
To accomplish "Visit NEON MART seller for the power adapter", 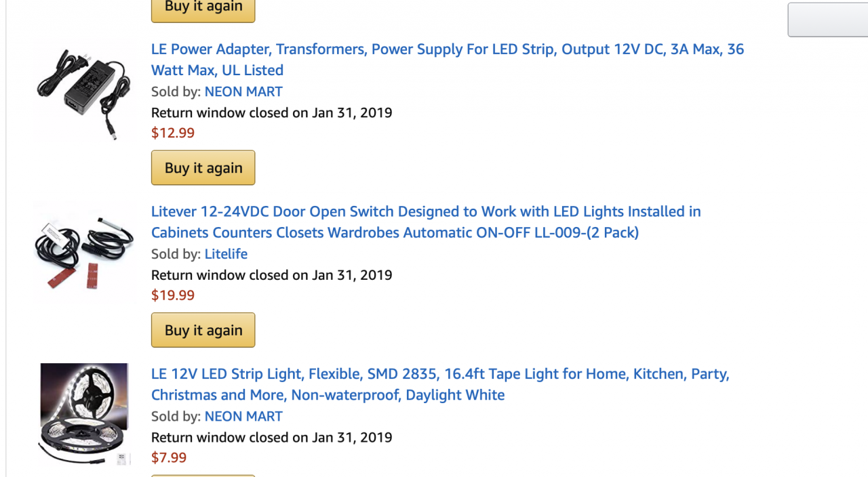I will [243, 91].
